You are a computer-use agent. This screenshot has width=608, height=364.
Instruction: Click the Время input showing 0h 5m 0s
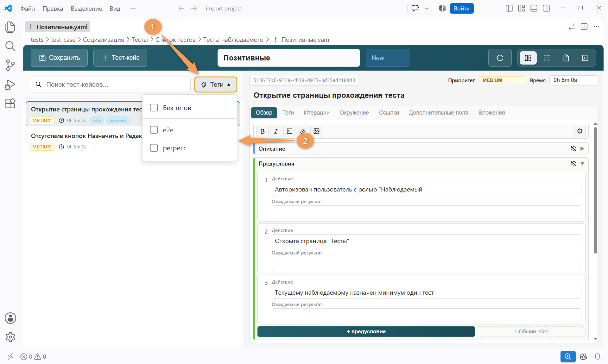[574, 80]
